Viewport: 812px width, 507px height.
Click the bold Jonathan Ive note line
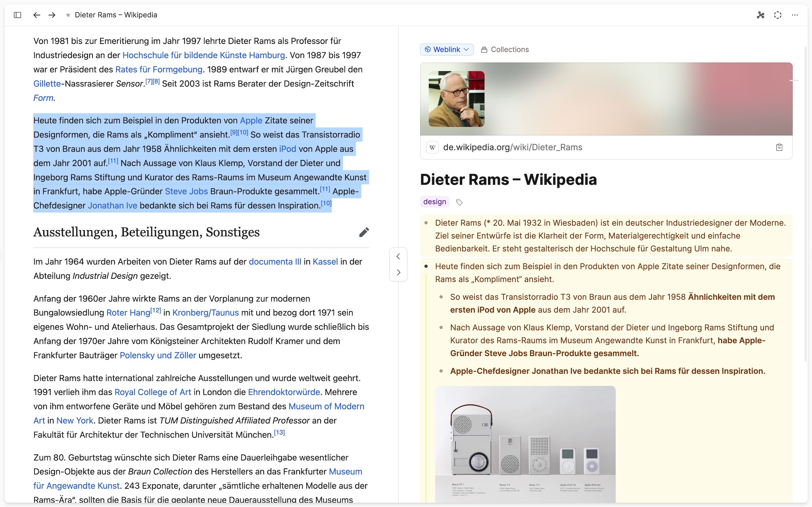[607, 371]
